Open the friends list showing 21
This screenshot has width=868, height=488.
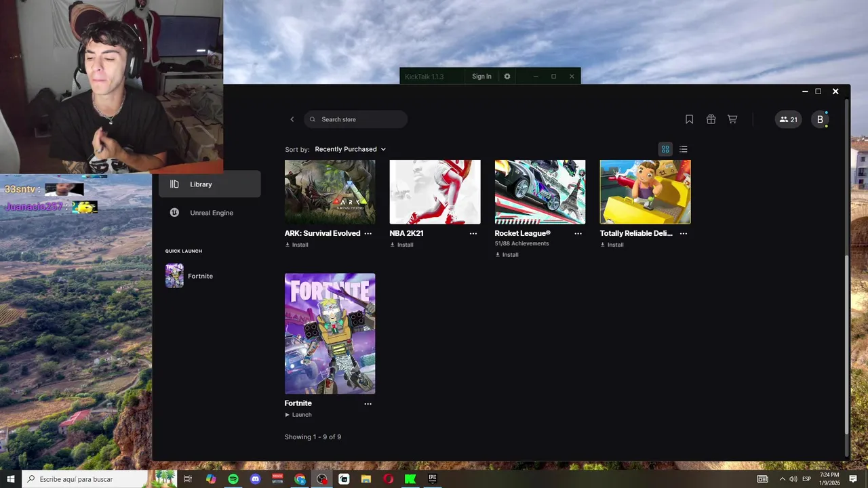tap(788, 119)
